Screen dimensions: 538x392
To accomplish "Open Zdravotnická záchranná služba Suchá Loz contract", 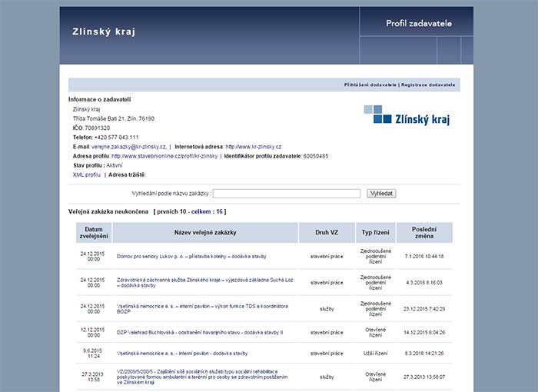I will click(205, 283).
